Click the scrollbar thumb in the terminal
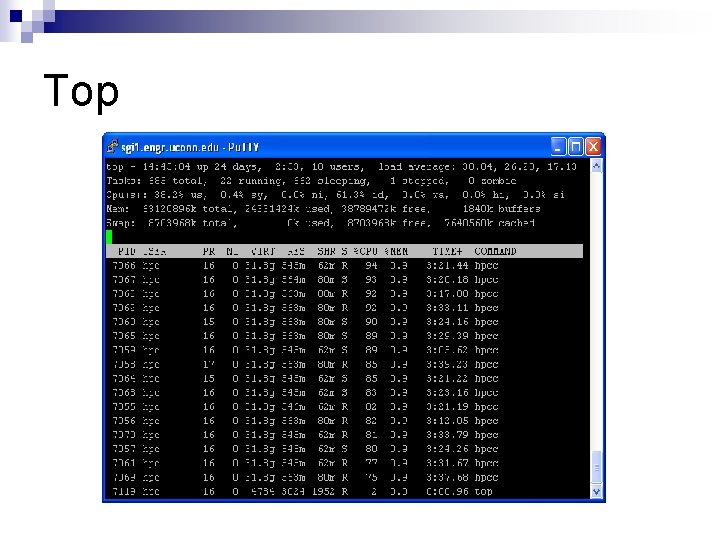Image resolution: width=720 pixels, height=540 pixels. click(596, 468)
